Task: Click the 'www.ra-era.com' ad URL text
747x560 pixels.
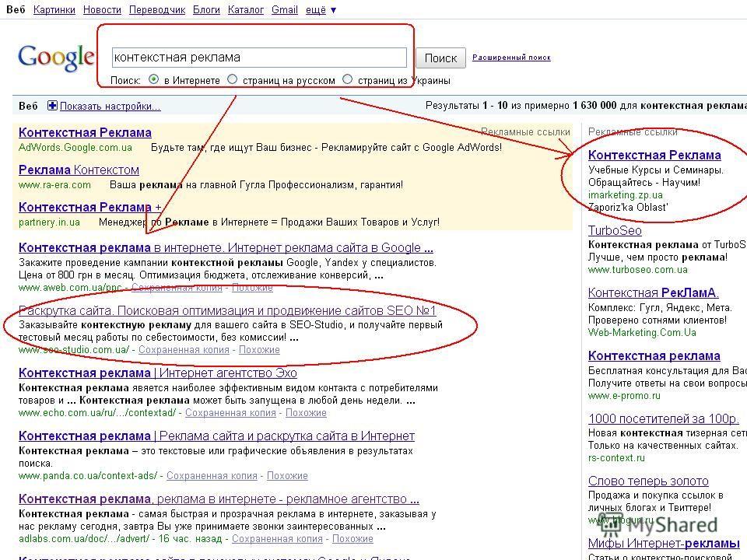Action: [x=54, y=185]
